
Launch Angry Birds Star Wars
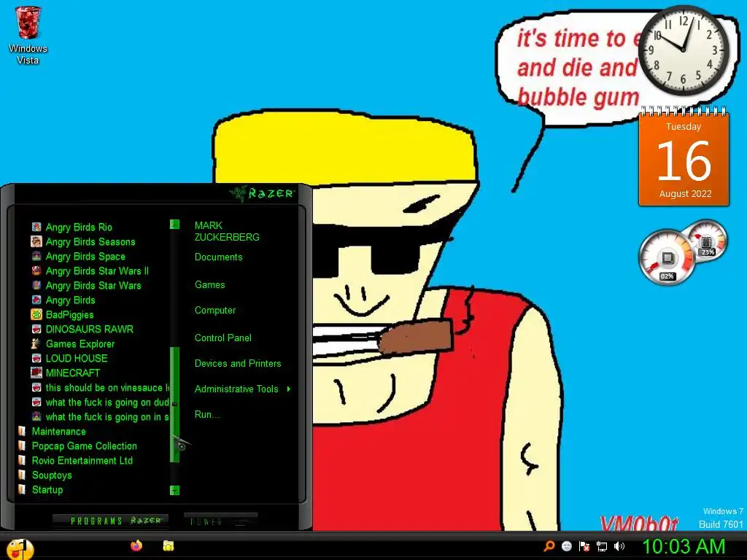86,285
